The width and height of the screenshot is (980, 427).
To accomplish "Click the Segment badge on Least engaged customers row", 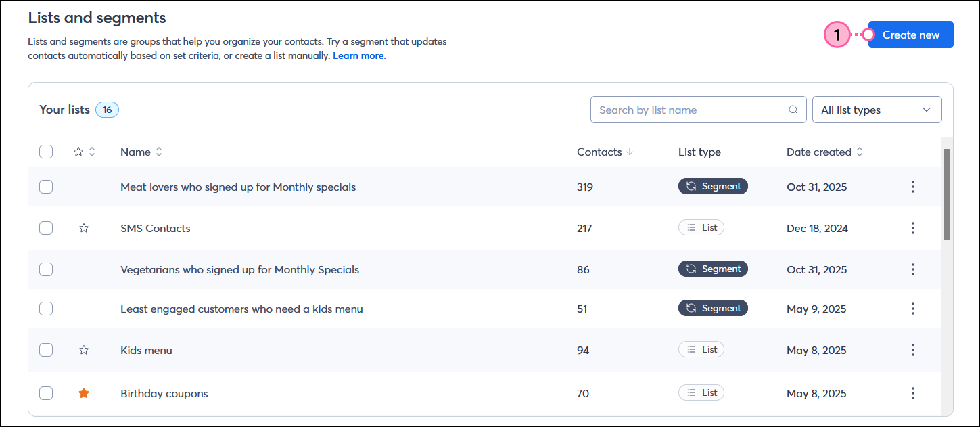I will click(x=713, y=307).
